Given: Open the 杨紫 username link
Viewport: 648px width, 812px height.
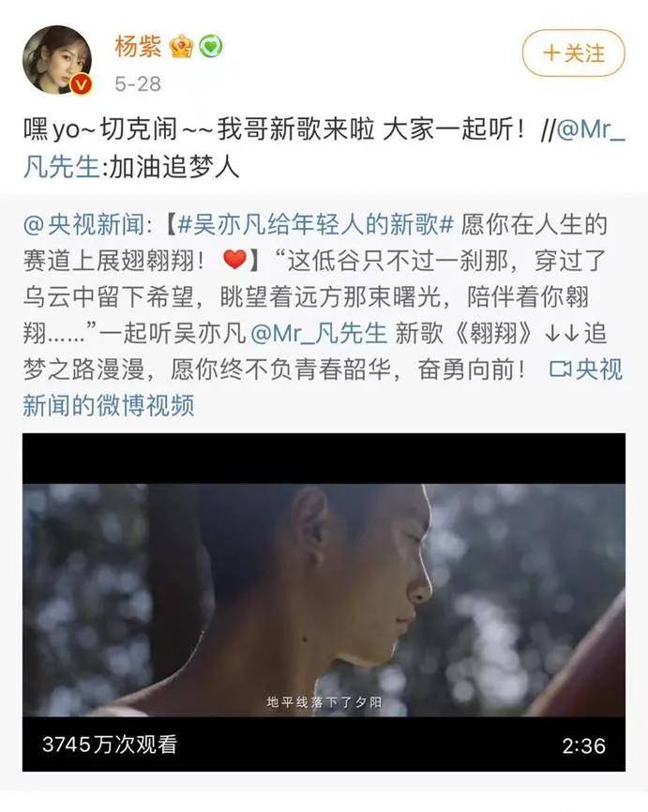Looking at the screenshot, I should tap(138, 46).
